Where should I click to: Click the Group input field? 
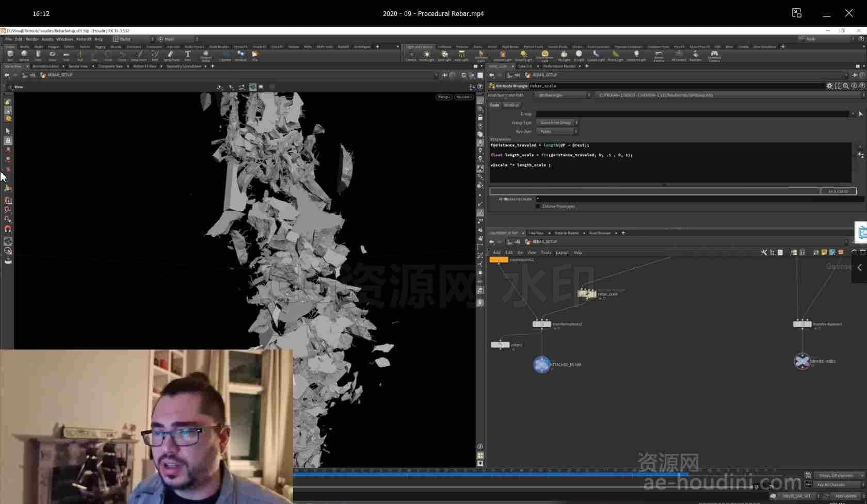[692, 114]
